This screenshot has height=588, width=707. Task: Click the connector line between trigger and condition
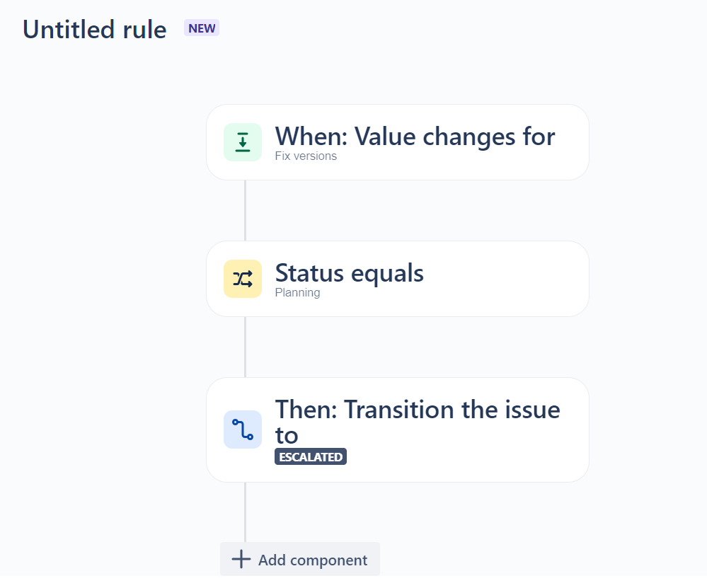[245, 209]
